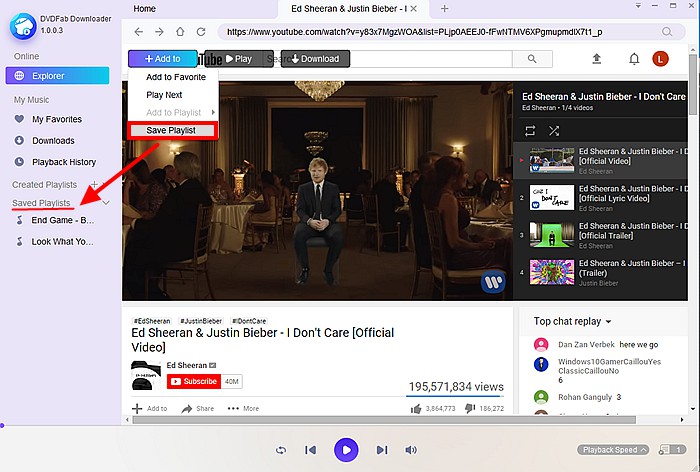700x472 pixels.
Task: Play the Justin Bieber Trailer entry
Action: pyautogui.click(x=600, y=272)
